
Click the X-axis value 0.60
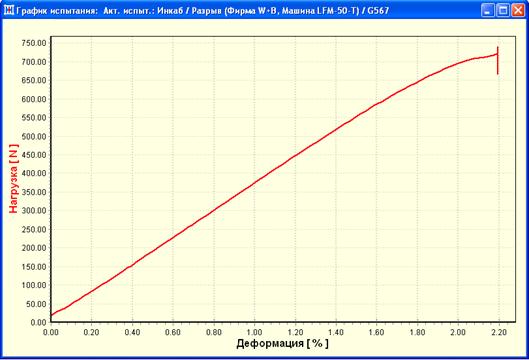[x=173, y=332]
